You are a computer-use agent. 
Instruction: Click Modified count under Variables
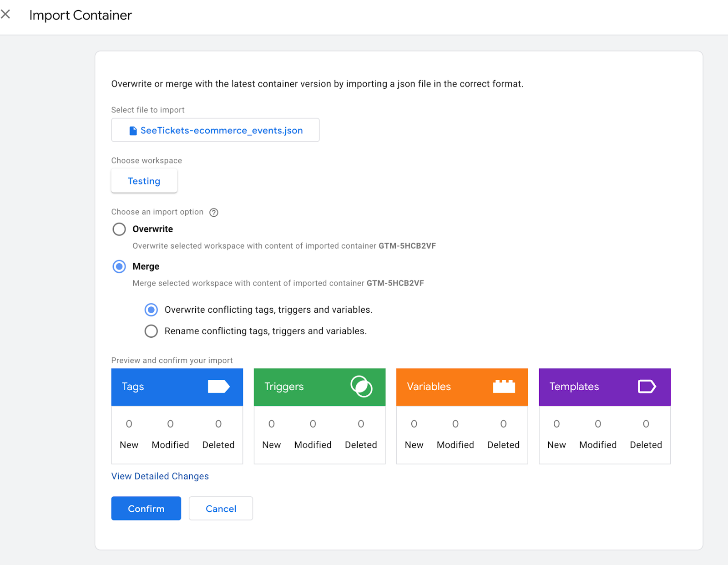click(x=455, y=424)
